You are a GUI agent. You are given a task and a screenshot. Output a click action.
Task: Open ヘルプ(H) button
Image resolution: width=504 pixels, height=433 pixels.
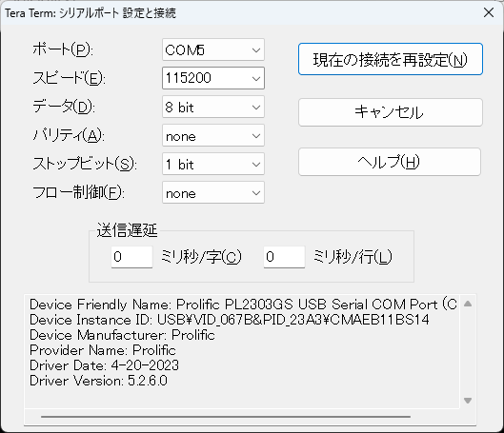coord(390,162)
